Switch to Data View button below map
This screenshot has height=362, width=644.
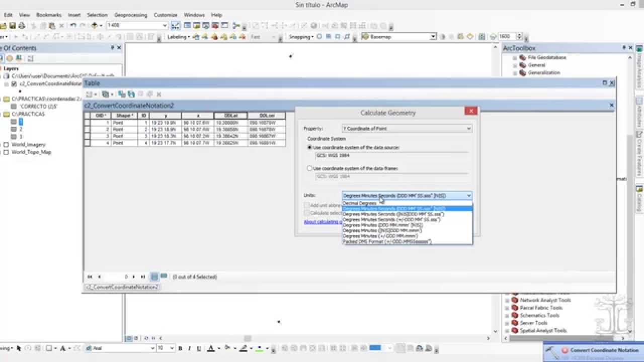coord(129,338)
